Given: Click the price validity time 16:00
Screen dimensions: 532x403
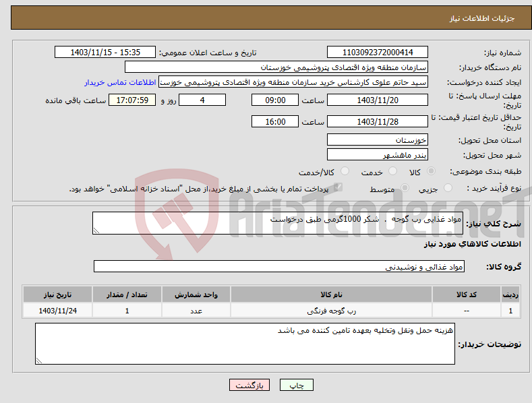Looking at the screenshot, I should tap(275, 121).
